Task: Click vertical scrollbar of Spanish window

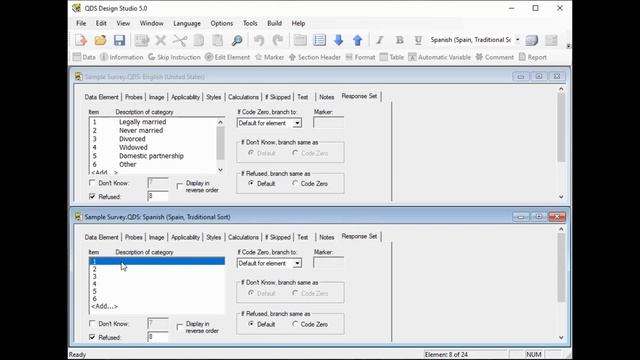Action: [x=561, y=283]
